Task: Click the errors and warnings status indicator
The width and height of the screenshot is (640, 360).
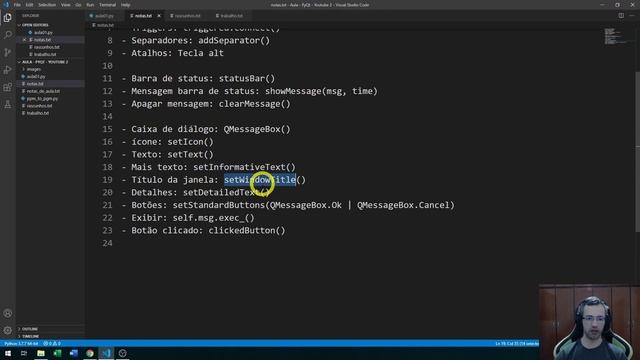Action: [52, 344]
